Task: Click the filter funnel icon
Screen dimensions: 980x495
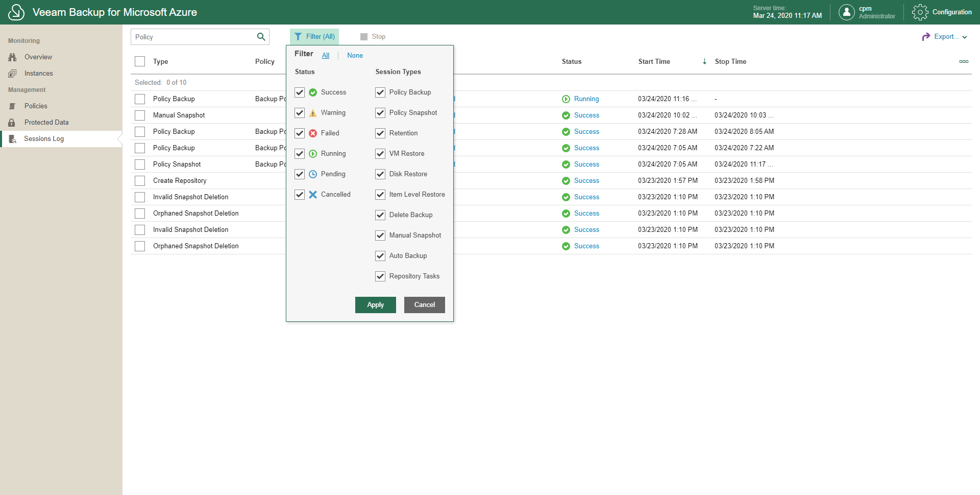Action: click(x=298, y=37)
